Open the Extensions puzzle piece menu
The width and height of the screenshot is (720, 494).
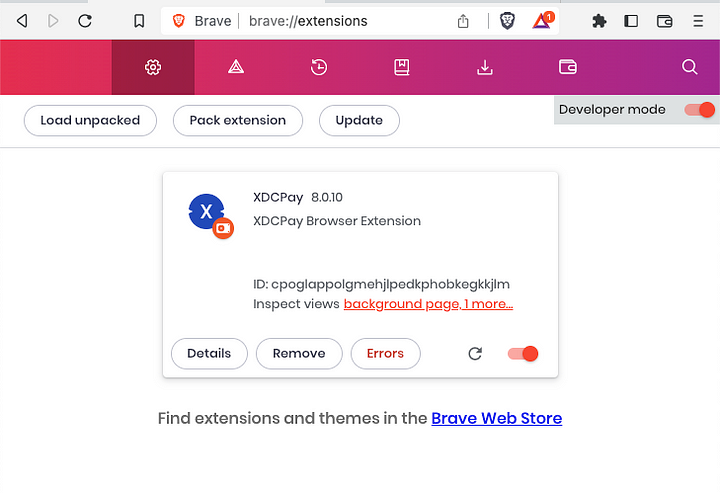point(599,21)
